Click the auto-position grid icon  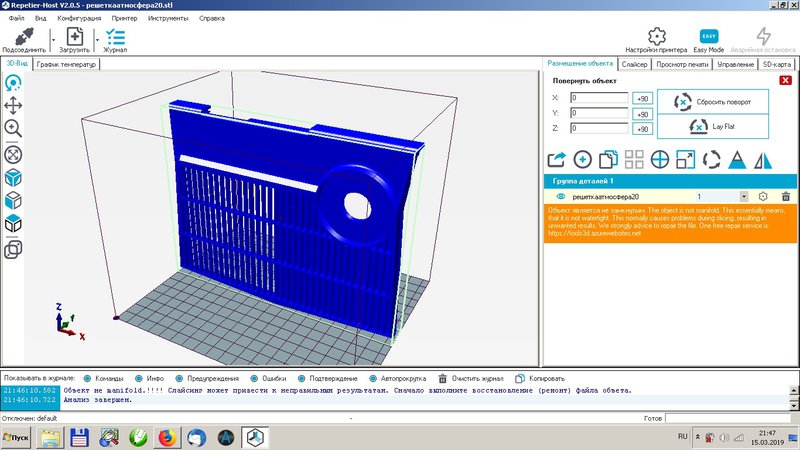coord(634,160)
